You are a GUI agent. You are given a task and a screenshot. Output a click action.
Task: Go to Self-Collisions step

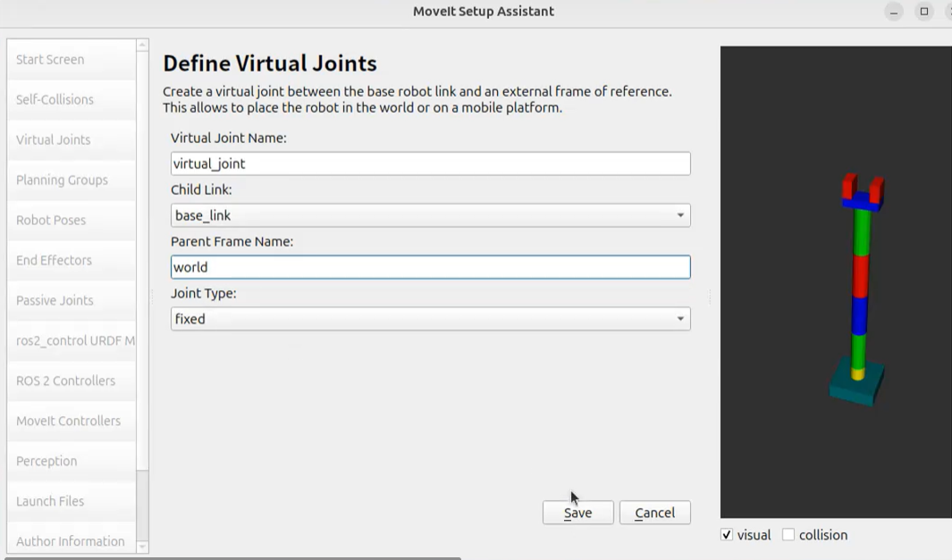coord(72,99)
